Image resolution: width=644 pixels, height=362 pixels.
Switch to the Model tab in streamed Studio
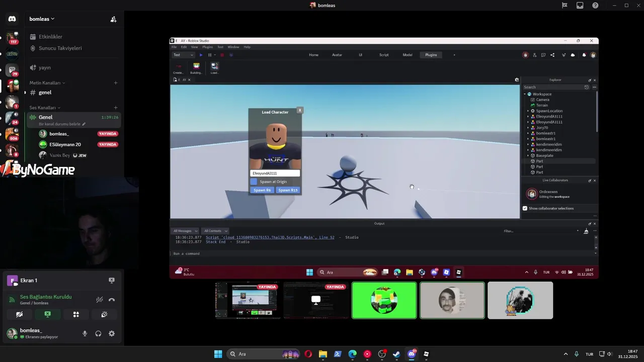[x=408, y=55]
